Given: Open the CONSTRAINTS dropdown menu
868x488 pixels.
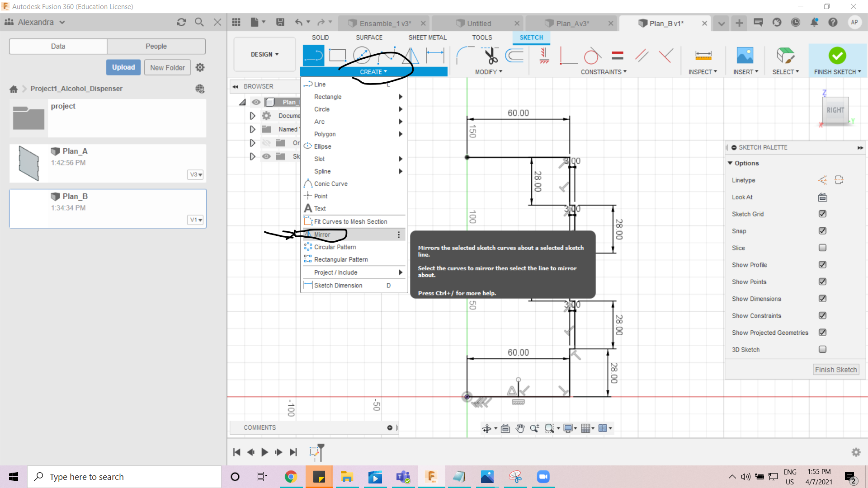Looking at the screenshot, I should pos(604,72).
